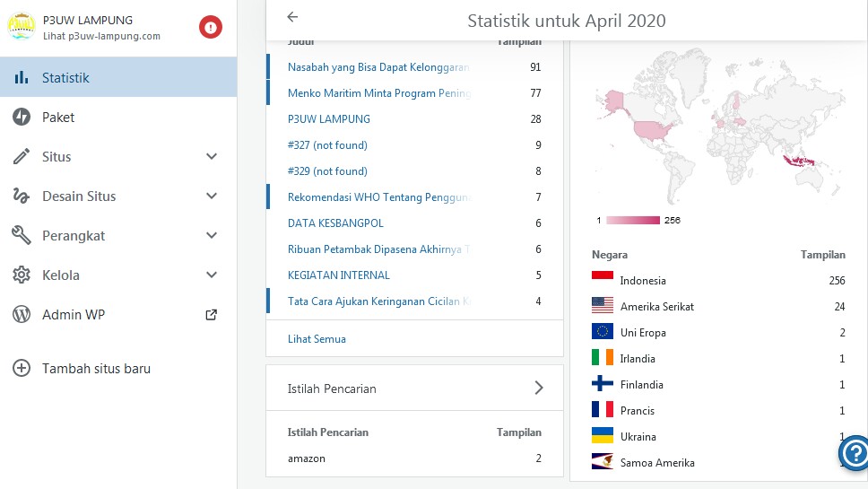Screen dimensions: 868x489
Task: Select the Situs menu item
Action: click(118, 157)
